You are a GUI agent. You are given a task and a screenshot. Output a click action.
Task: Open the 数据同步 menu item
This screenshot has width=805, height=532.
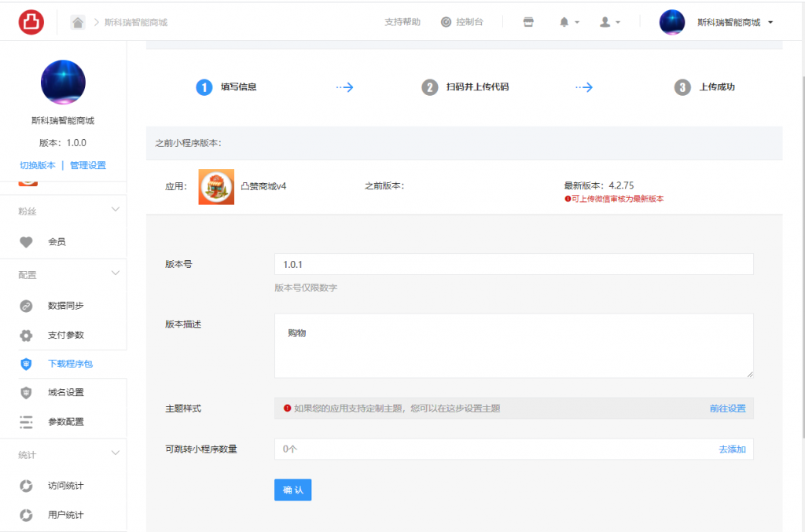[x=66, y=306]
